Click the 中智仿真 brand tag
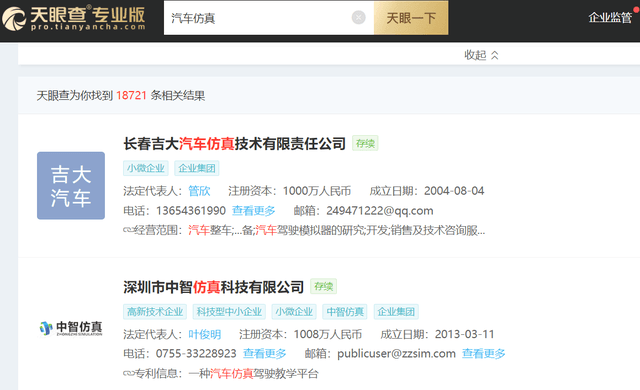Viewport: 640px width, 390px height. pos(345,312)
